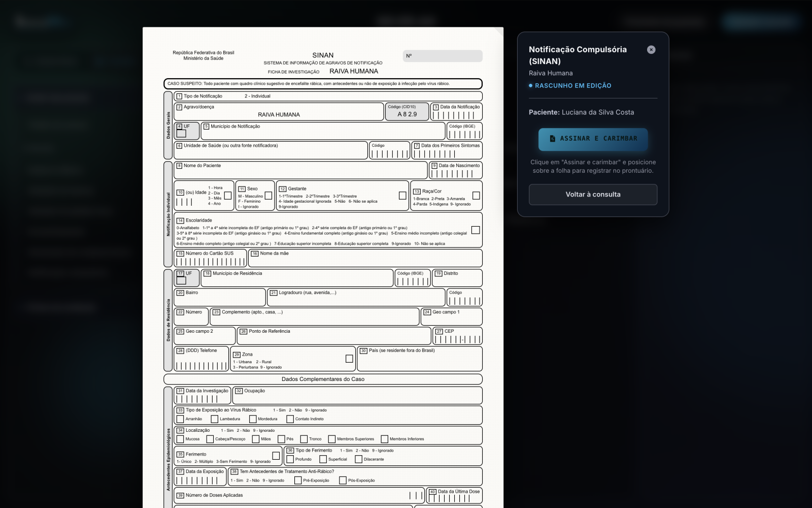This screenshot has width=812, height=508.
Task: Check the Pós-Exposição box
Action: 343,480
